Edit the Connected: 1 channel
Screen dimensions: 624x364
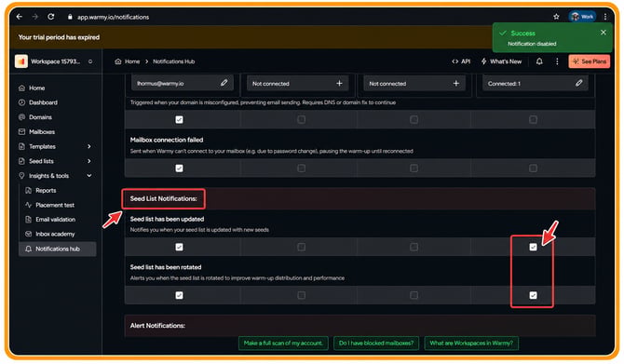579,83
